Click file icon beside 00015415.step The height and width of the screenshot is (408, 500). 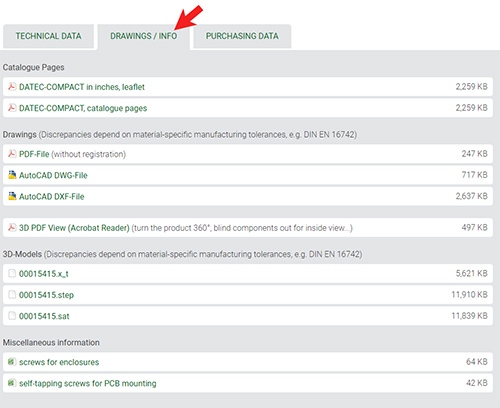12,294
